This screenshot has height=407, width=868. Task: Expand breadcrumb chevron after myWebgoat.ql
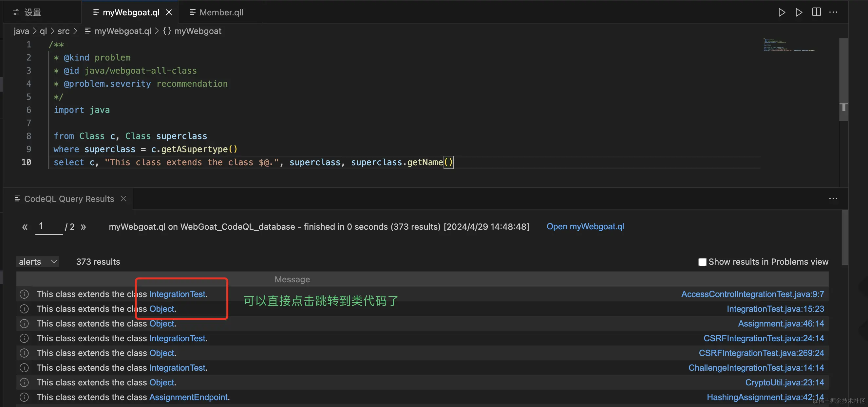(157, 31)
